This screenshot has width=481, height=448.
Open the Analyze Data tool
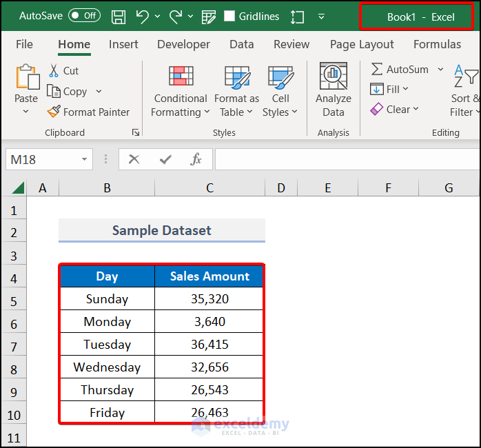click(333, 91)
